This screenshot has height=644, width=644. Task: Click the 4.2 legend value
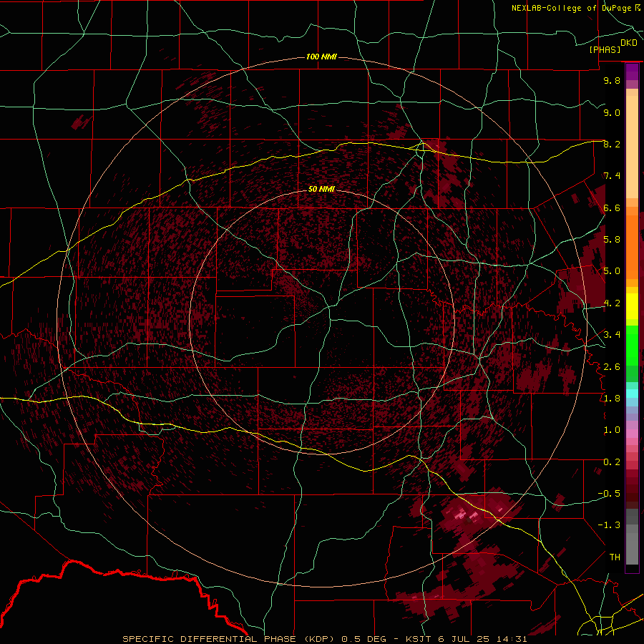pyautogui.click(x=612, y=303)
